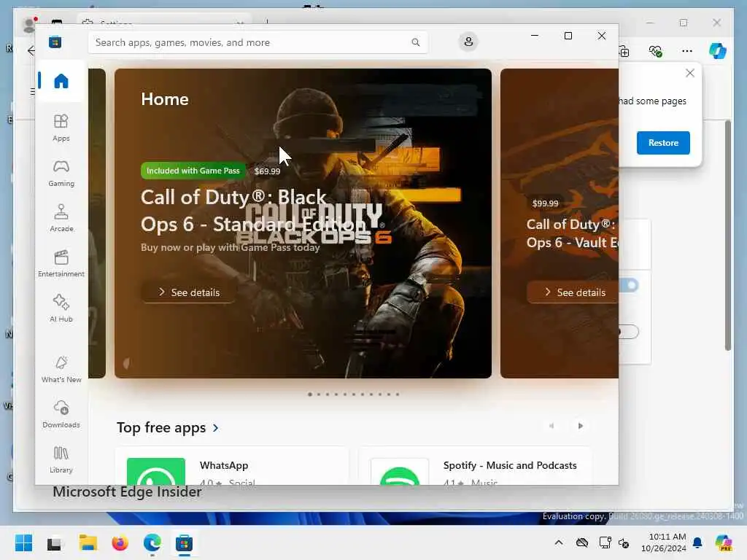Expand Top free apps chevron
747x560 pixels.
point(216,427)
